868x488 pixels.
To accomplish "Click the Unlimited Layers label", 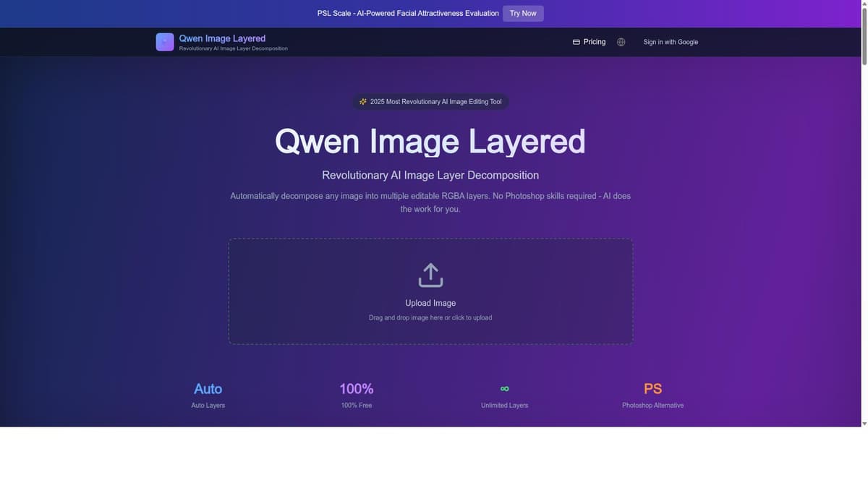I will (x=504, y=405).
